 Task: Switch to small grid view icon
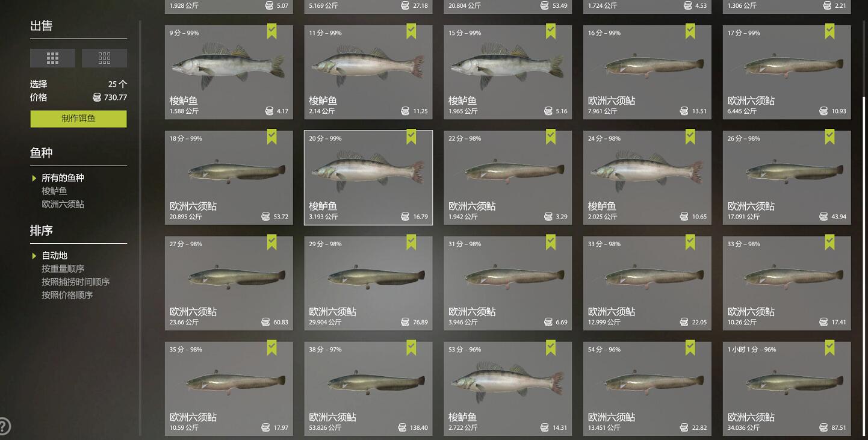[x=104, y=58]
